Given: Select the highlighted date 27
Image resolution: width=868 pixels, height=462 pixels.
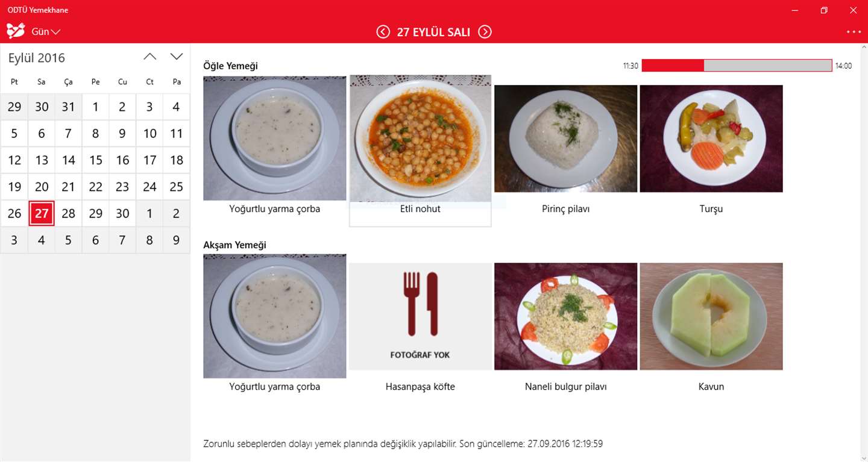Looking at the screenshot, I should [42, 213].
